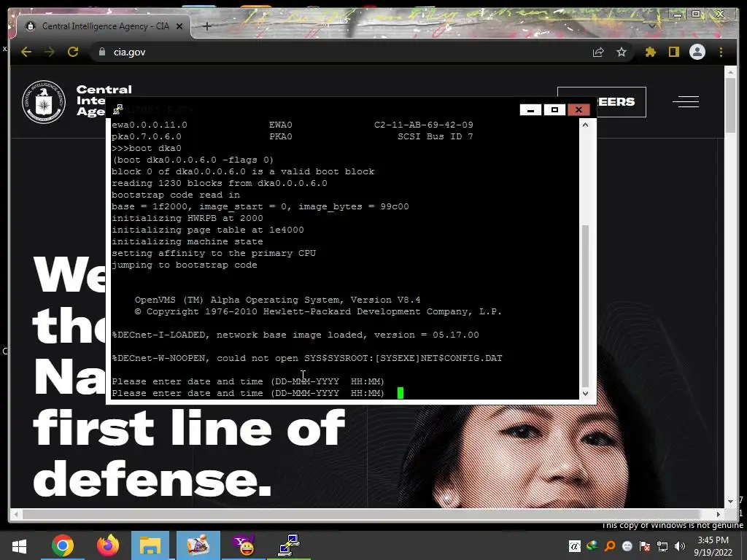Click the CIA seal logo
The image size is (747, 560).
44,102
